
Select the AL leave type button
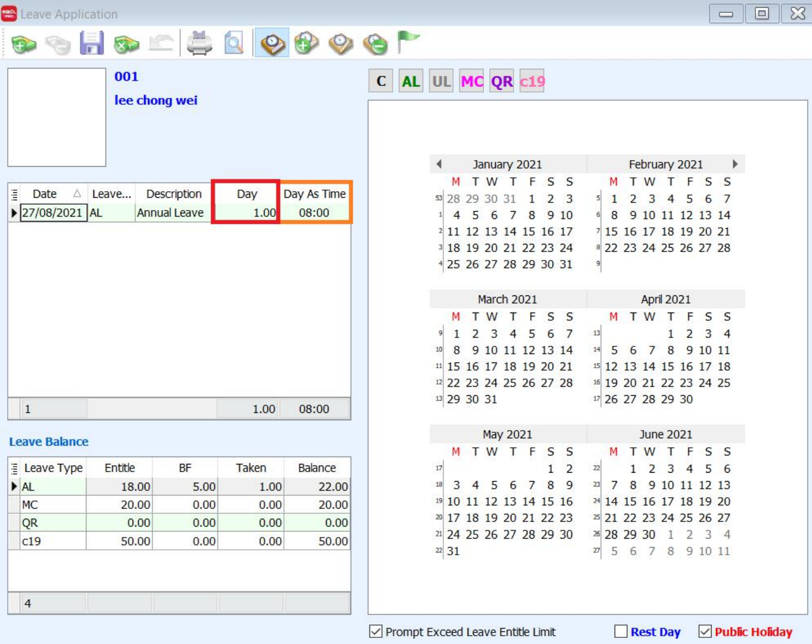coord(410,81)
